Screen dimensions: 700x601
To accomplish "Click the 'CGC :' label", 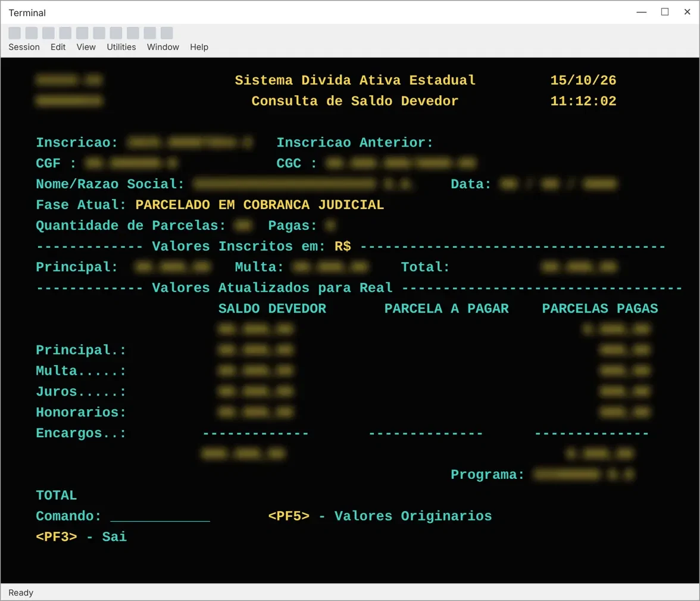I will tap(296, 163).
